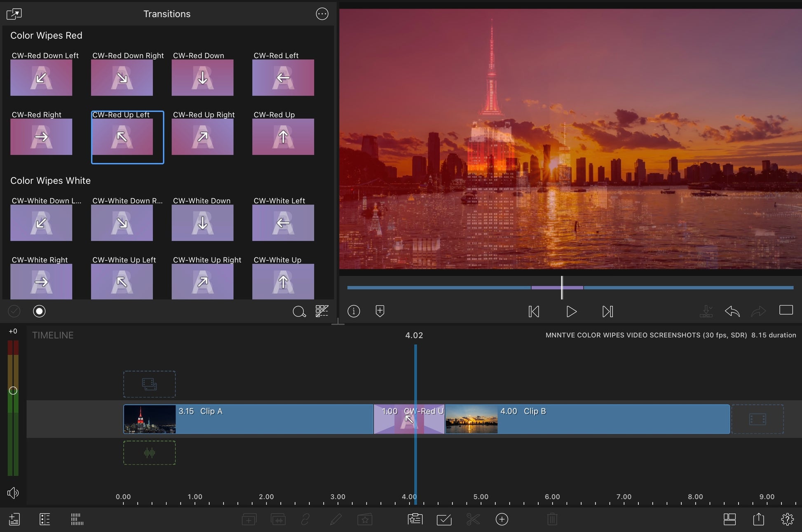Undo the last edit
802x532 pixels.
coord(732,311)
